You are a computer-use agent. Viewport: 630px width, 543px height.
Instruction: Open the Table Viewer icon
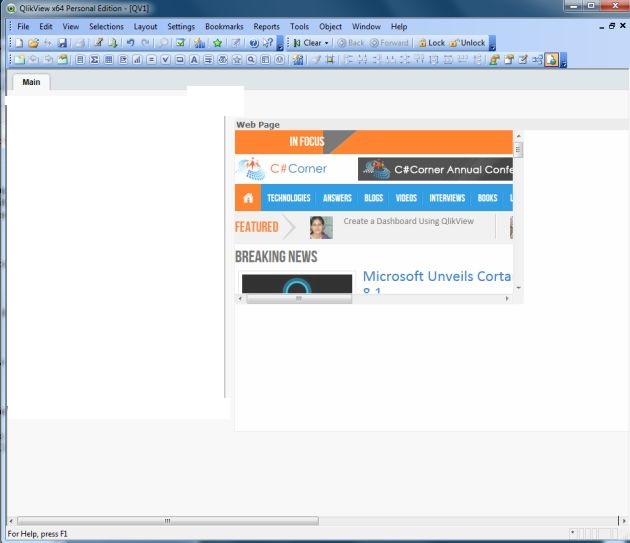coord(538,59)
